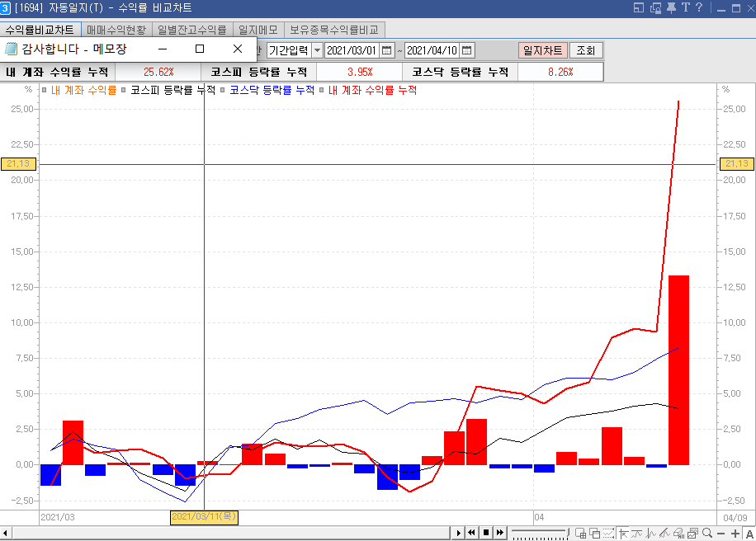Open the end date calendar picker icon

[x=466, y=50]
